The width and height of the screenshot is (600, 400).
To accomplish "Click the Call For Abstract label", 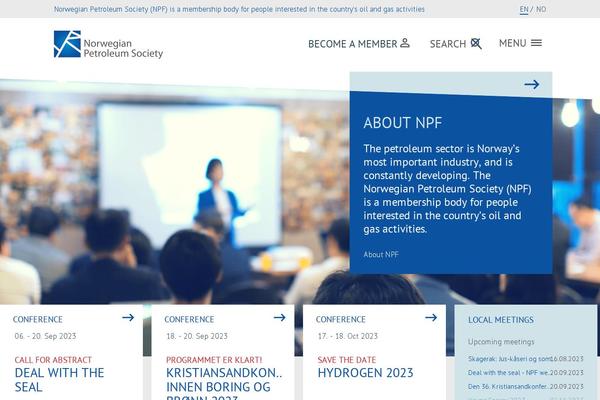I will point(53,360).
